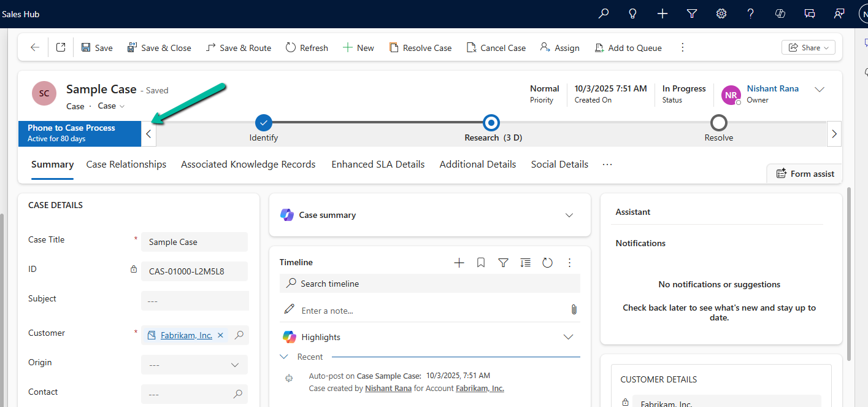Add a timeline record with plus icon
This screenshot has height=407, width=868.
459,263
